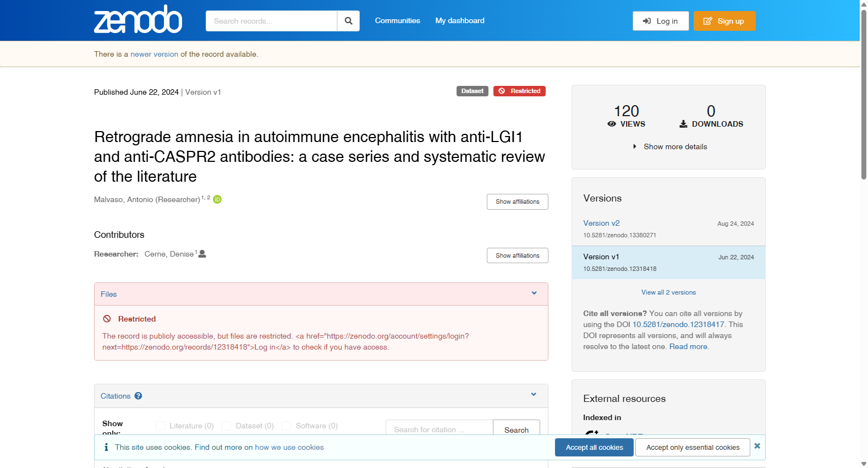The height and width of the screenshot is (468, 868).
Task: Tick the Literature (0) checkbox
Action: pyautogui.click(x=160, y=426)
